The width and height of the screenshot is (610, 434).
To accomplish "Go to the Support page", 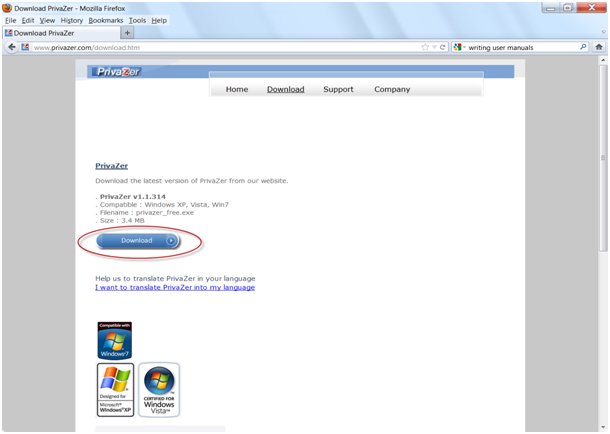I will pos(338,89).
